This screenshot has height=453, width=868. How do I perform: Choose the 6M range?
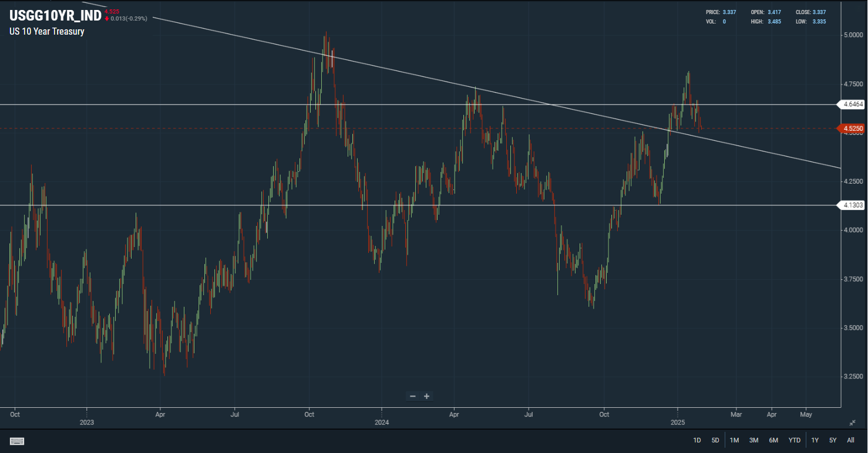coord(773,440)
